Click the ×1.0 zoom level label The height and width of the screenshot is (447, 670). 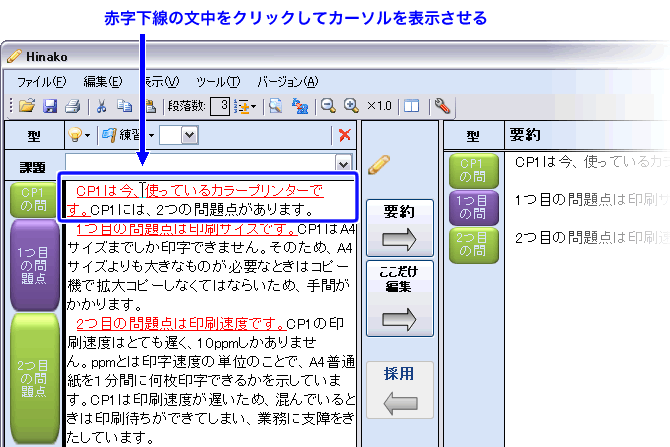[x=379, y=106]
